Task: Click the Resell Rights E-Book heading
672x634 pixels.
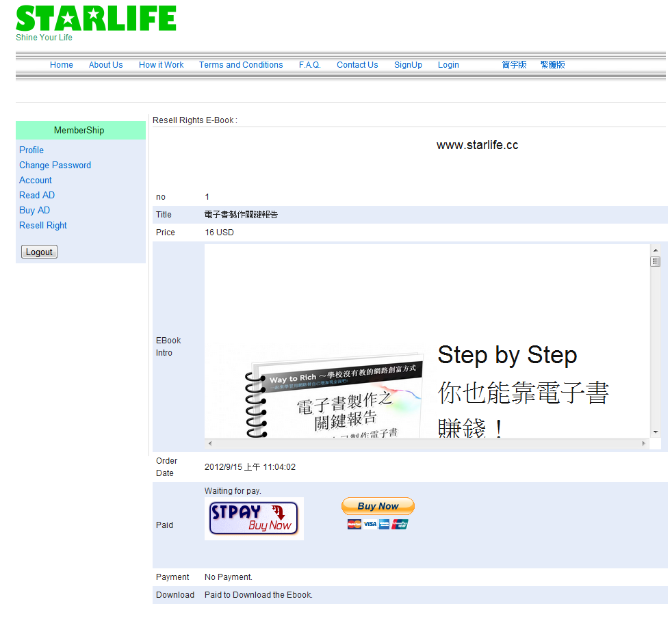Action: pyautogui.click(x=194, y=120)
